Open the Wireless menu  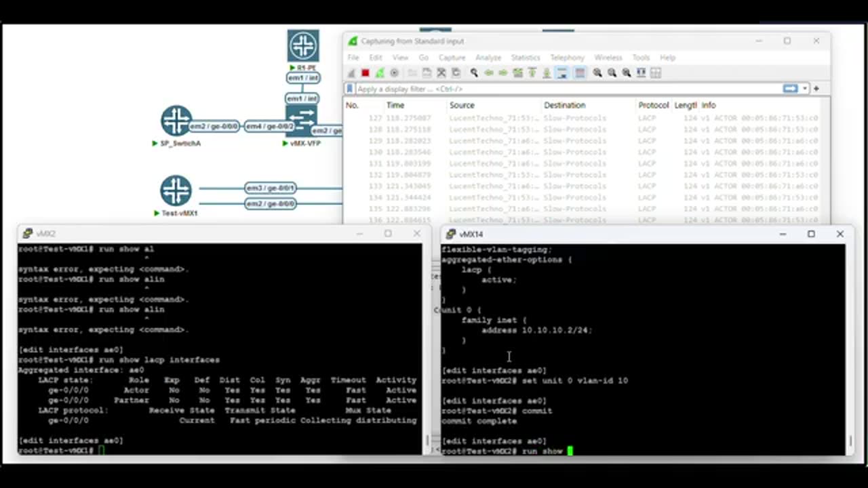[x=608, y=58]
